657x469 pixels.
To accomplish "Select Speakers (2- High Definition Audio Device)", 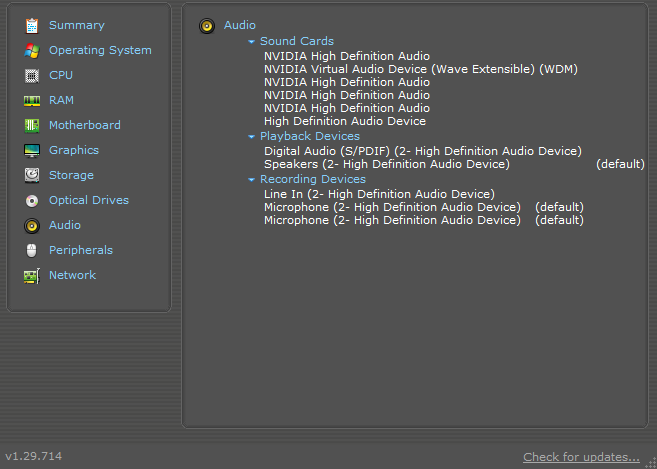I will 387,164.
